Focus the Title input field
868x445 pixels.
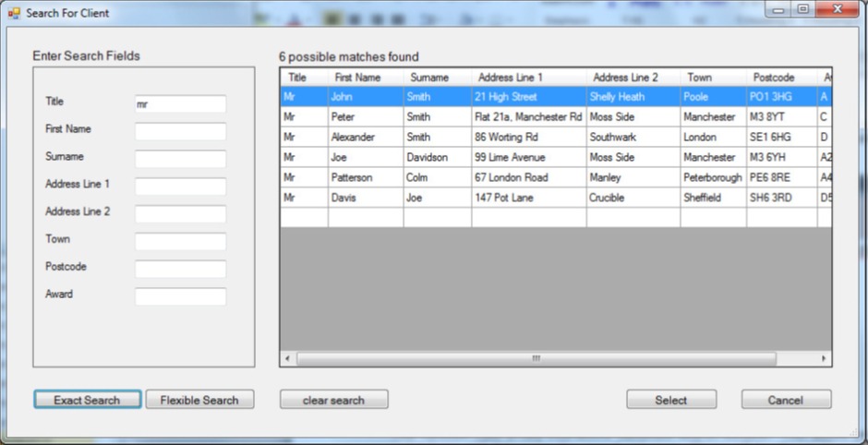pos(180,104)
